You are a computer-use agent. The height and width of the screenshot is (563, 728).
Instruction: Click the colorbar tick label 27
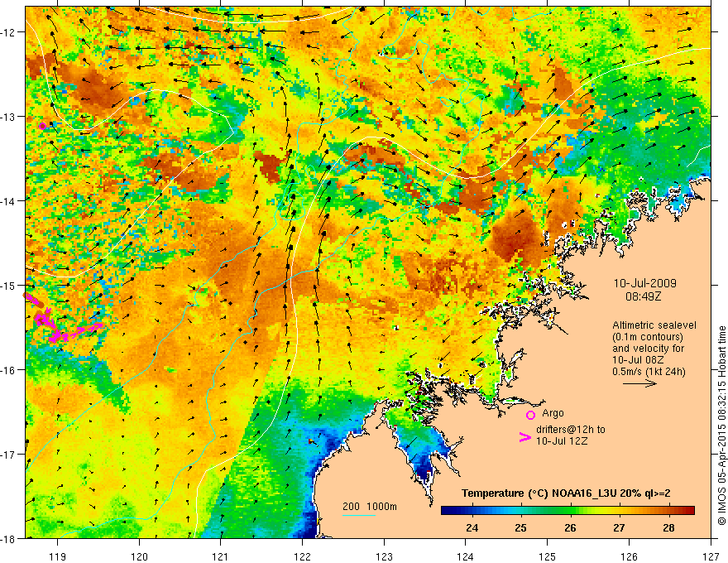pyautogui.click(x=619, y=527)
